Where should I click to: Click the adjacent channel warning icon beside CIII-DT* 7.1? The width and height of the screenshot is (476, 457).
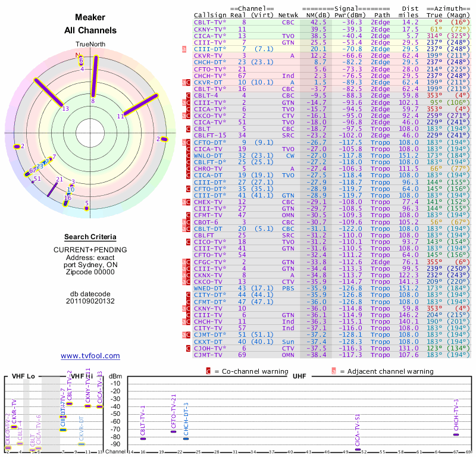coord(184,49)
